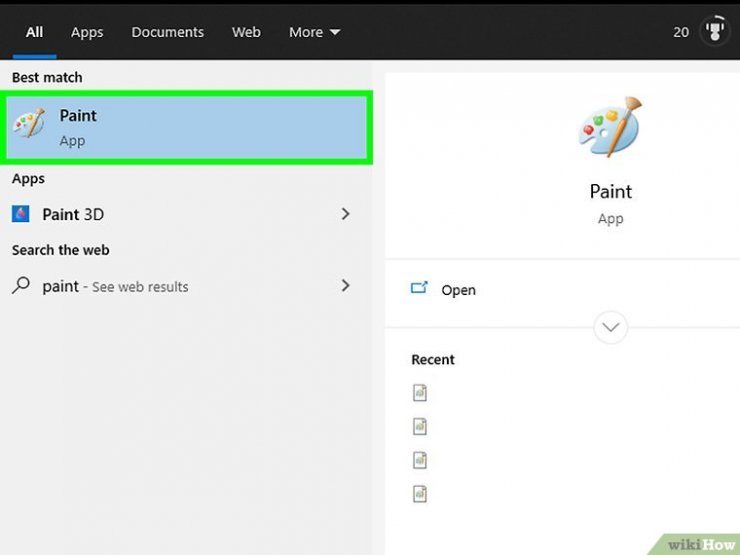Image resolution: width=740 pixels, height=555 pixels.
Task: Expand Paint 3D options with its chevron
Action: 345,214
